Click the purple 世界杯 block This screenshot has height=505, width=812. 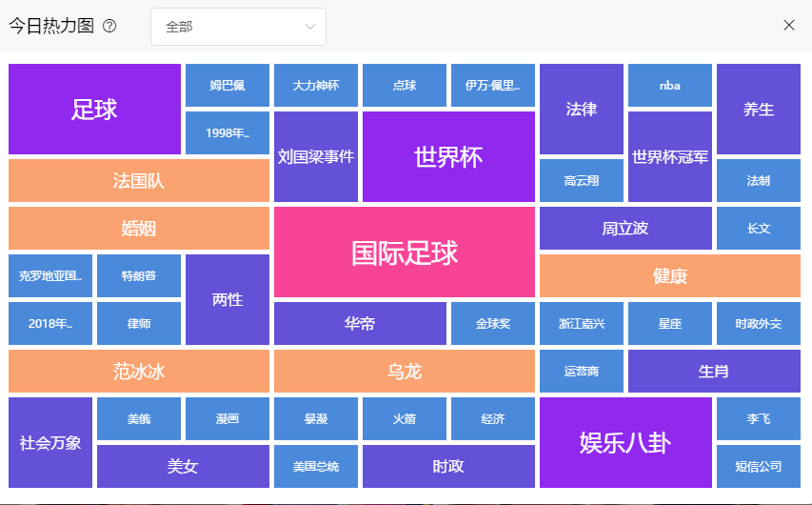pyautogui.click(x=448, y=157)
